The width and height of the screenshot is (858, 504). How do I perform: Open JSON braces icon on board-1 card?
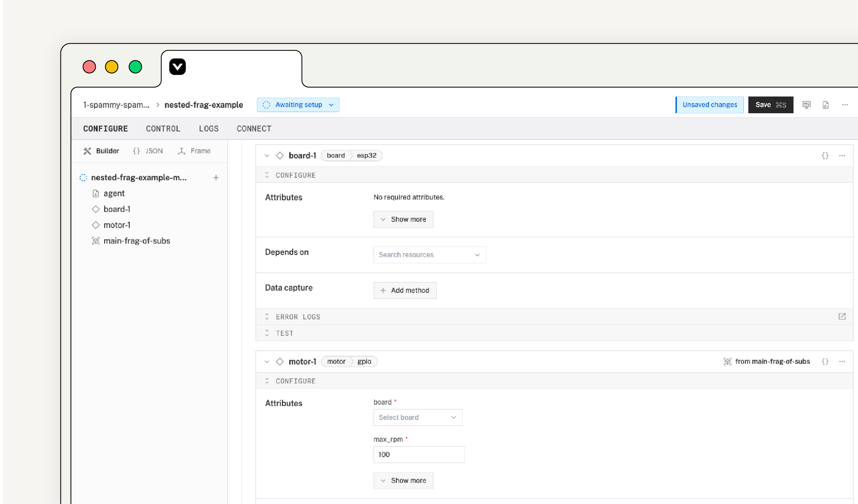[x=825, y=156]
